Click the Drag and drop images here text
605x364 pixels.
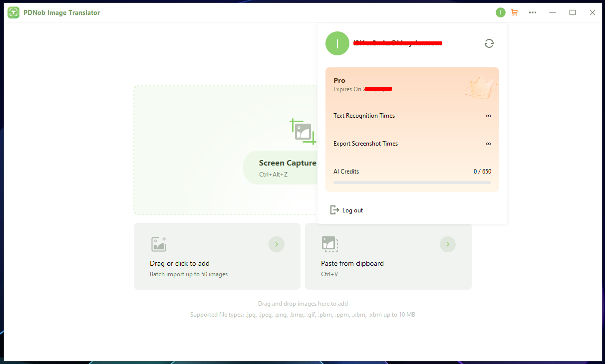coord(303,304)
